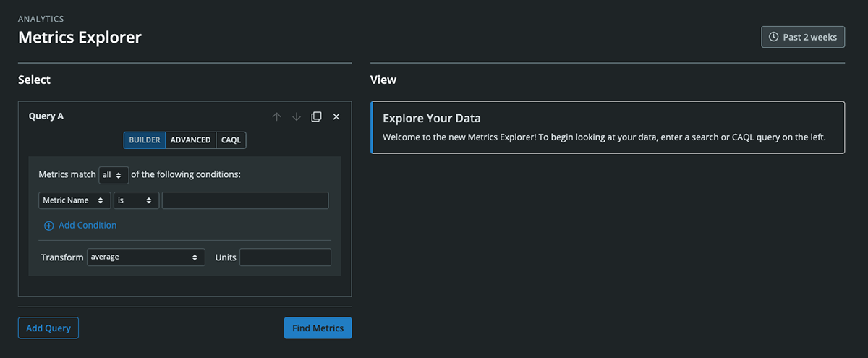Click the Find Metrics button
Image resolution: width=868 pixels, height=358 pixels.
coord(318,328)
